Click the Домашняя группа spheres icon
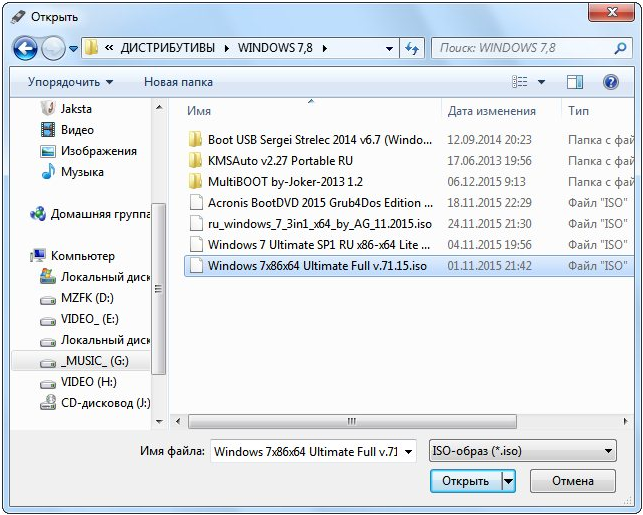 [38, 214]
